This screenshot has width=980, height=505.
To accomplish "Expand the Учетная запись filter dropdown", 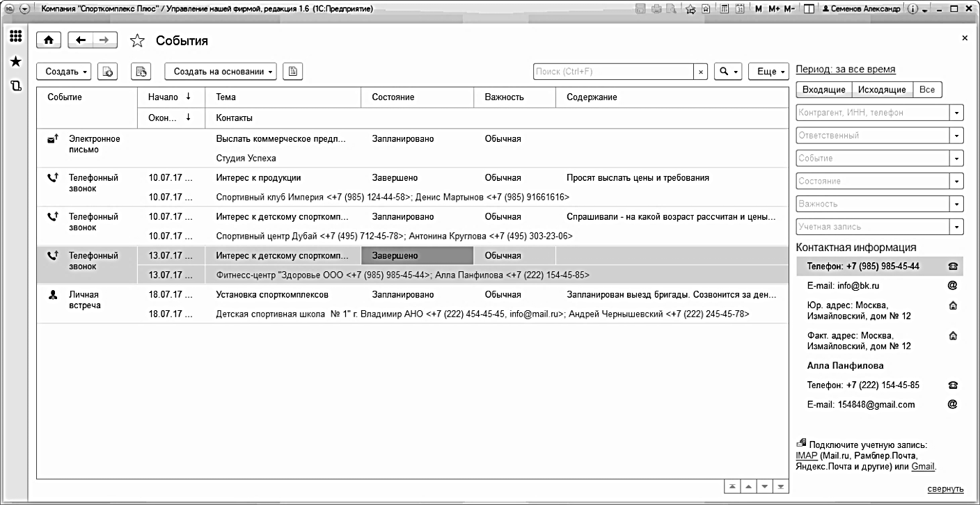I will 958,227.
